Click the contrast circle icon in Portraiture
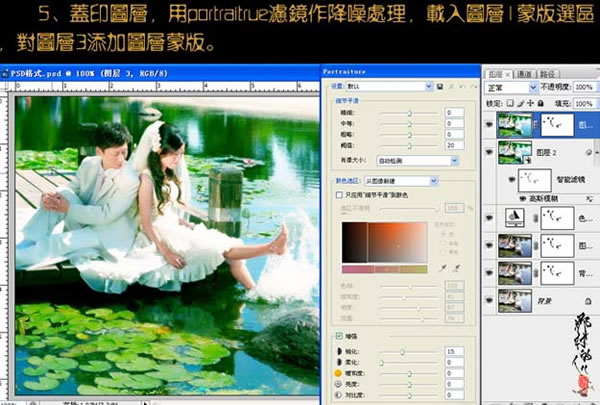Image resolution: width=600 pixels, height=405 pixels. click(x=338, y=394)
